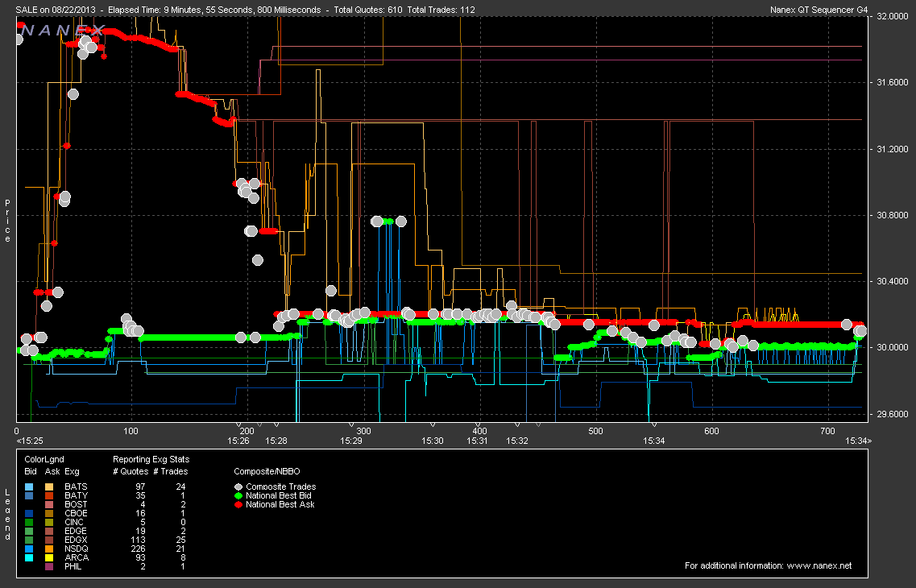Select the ARCA bid color swatch
Image resolution: width=916 pixels, height=588 pixels.
click(29, 557)
